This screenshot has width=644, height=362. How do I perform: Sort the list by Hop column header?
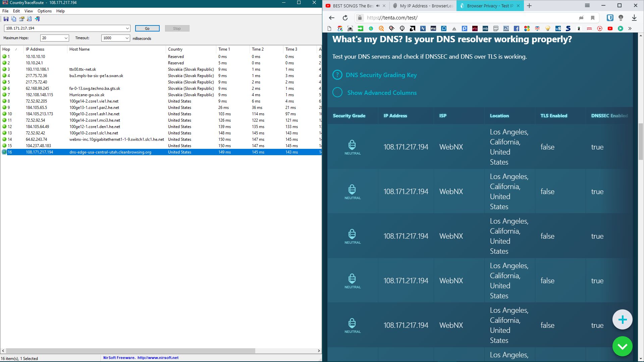(x=12, y=49)
